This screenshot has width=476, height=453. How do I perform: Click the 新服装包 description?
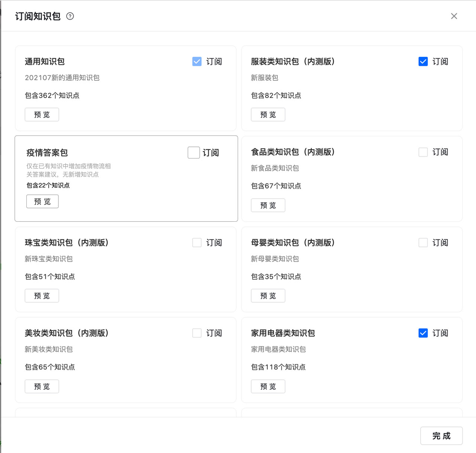(x=264, y=78)
